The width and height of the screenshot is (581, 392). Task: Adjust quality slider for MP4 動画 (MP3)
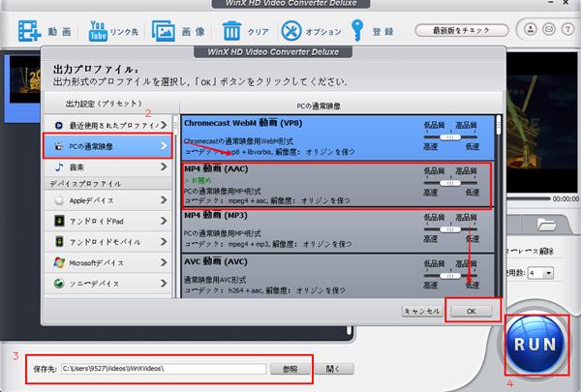tap(450, 229)
